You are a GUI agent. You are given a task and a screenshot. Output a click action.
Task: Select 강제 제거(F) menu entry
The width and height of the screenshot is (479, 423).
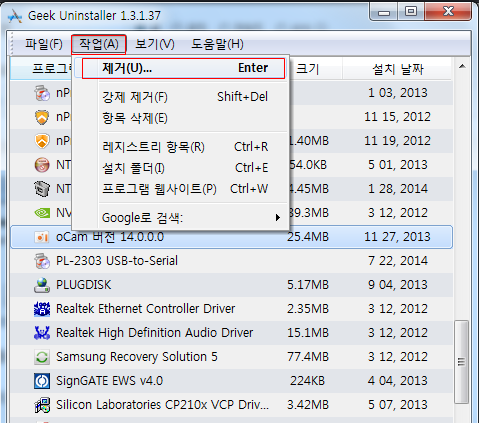[185, 97]
